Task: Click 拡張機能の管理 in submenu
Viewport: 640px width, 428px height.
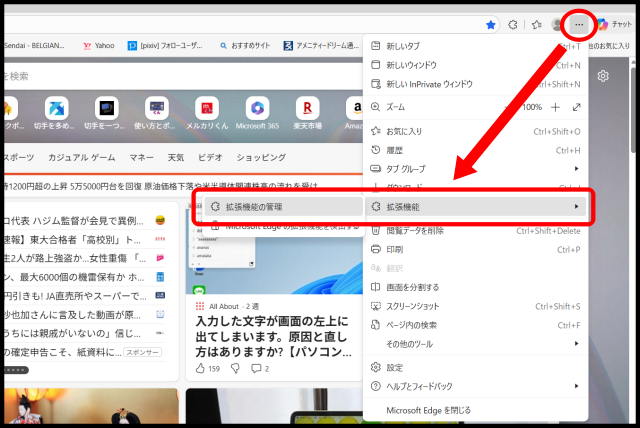Action: 283,207
